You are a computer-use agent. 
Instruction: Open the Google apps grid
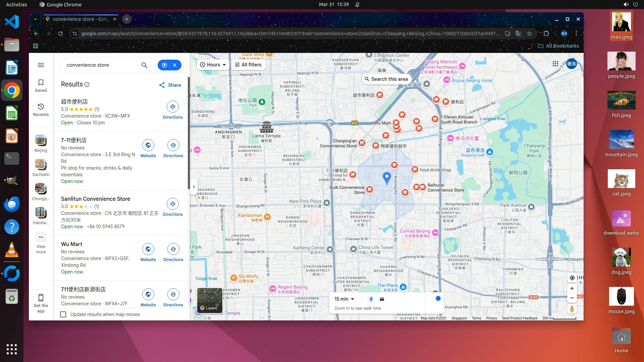pos(555,64)
